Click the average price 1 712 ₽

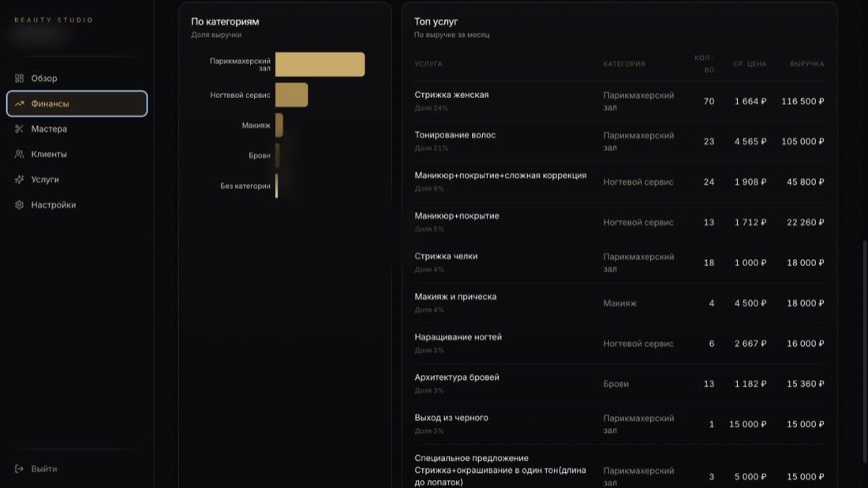(750, 223)
